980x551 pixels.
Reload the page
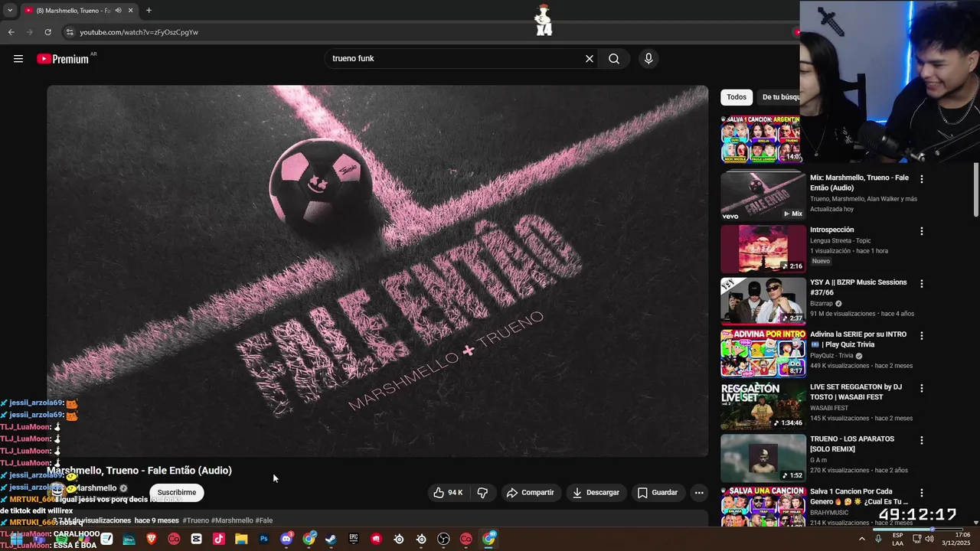pos(47,32)
